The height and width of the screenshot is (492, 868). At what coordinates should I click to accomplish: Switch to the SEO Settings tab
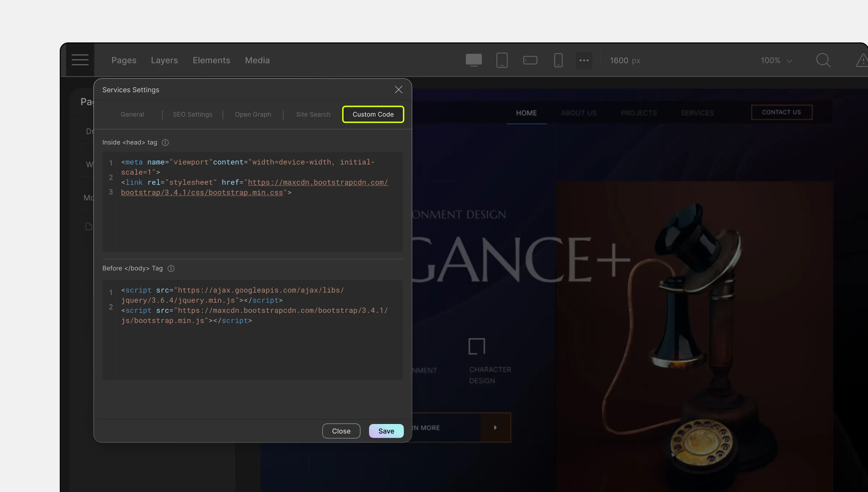[192, 114]
